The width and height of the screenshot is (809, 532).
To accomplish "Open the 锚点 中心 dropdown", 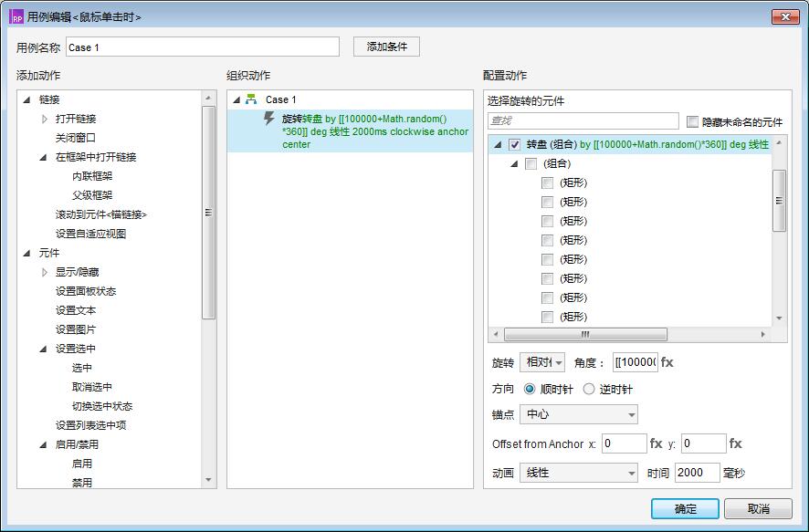I will (579, 414).
